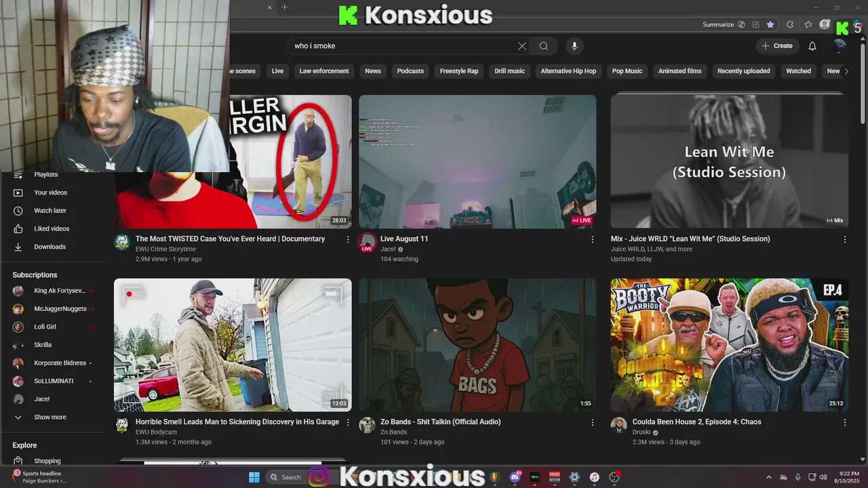Open the YouTube notifications bell

812,46
